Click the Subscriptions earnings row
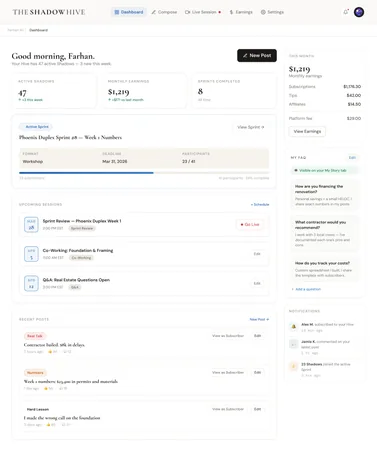Screen dimensions: 377x460 (325, 86)
